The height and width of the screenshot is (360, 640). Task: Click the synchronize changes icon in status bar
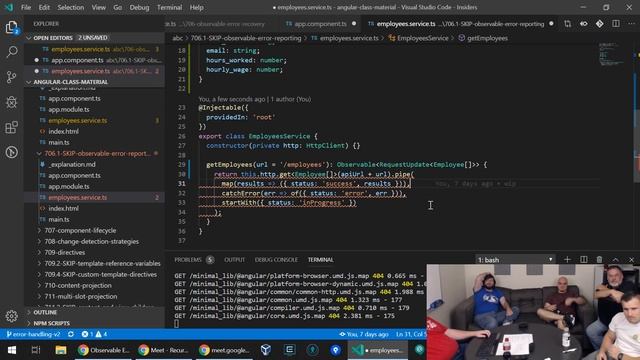[x=71, y=334]
